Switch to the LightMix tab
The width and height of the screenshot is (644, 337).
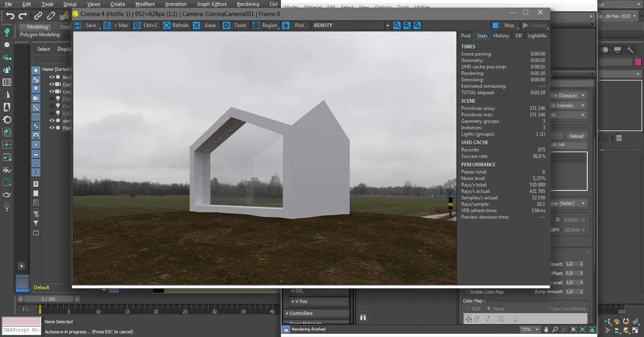point(537,36)
